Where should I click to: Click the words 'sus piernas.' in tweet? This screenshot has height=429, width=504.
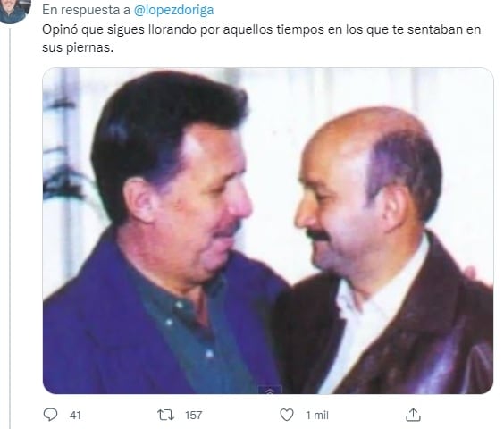click(x=78, y=47)
